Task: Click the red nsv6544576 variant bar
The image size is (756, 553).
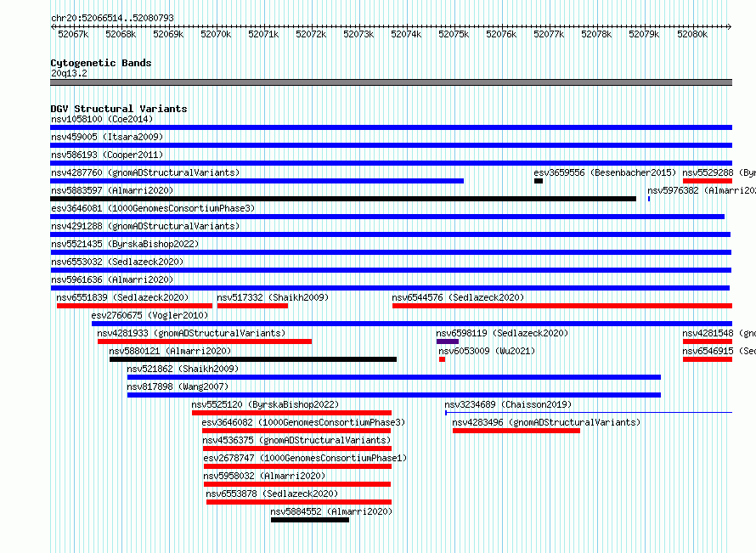Action: 562,306
